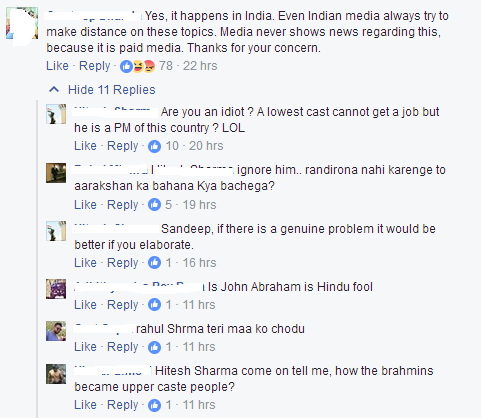Open angry reaction emoji on top comment
The width and height of the screenshot is (481, 418).
(x=149, y=66)
